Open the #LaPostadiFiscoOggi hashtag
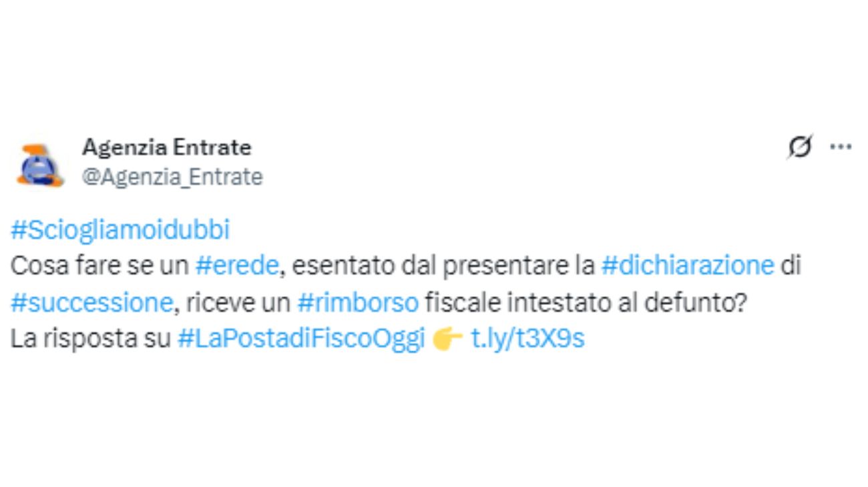 click(x=301, y=339)
